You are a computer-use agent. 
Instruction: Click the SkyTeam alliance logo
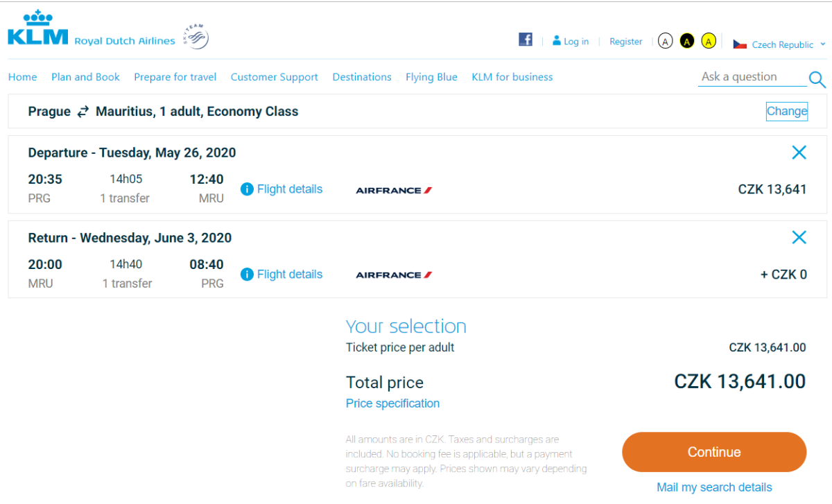196,37
